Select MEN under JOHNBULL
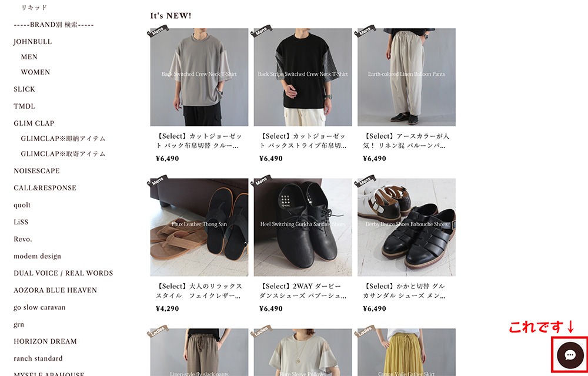Image resolution: width=588 pixels, height=376 pixels. (29, 57)
